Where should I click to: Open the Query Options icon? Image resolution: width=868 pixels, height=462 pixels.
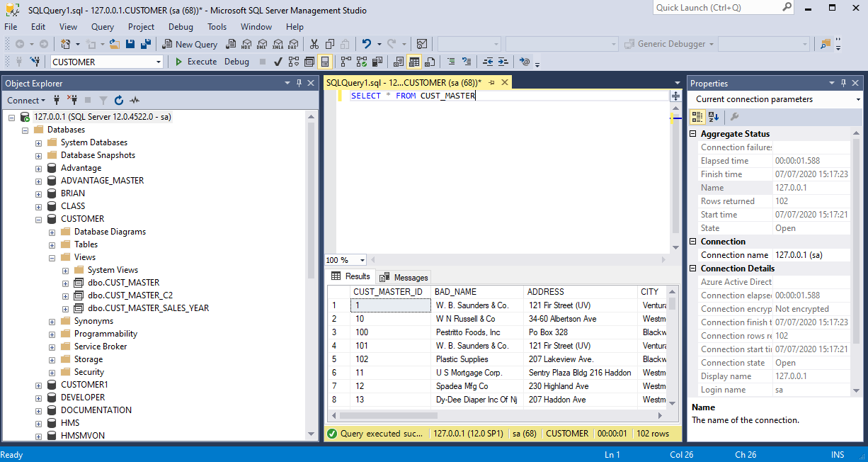309,62
